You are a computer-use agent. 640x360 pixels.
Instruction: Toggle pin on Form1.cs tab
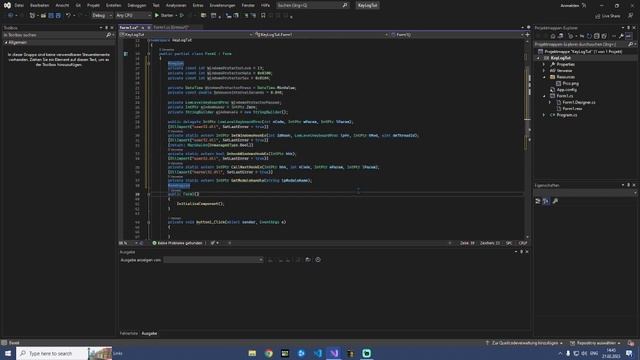142,27
